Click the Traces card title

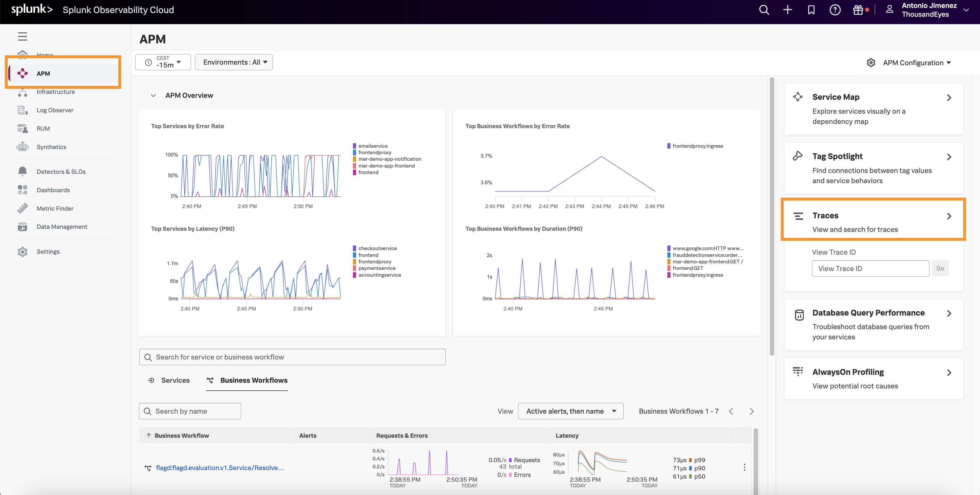pyautogui.click(x=825, y=215)
